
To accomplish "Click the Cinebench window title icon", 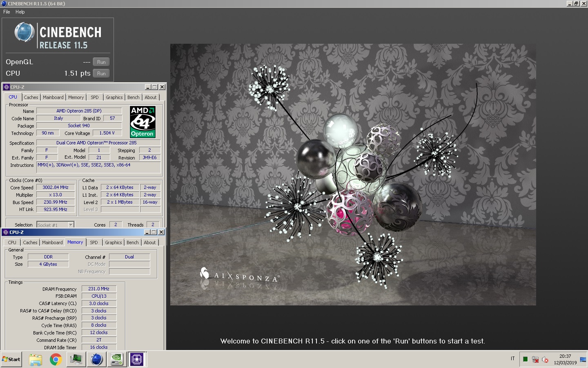I will click(4, 4).
